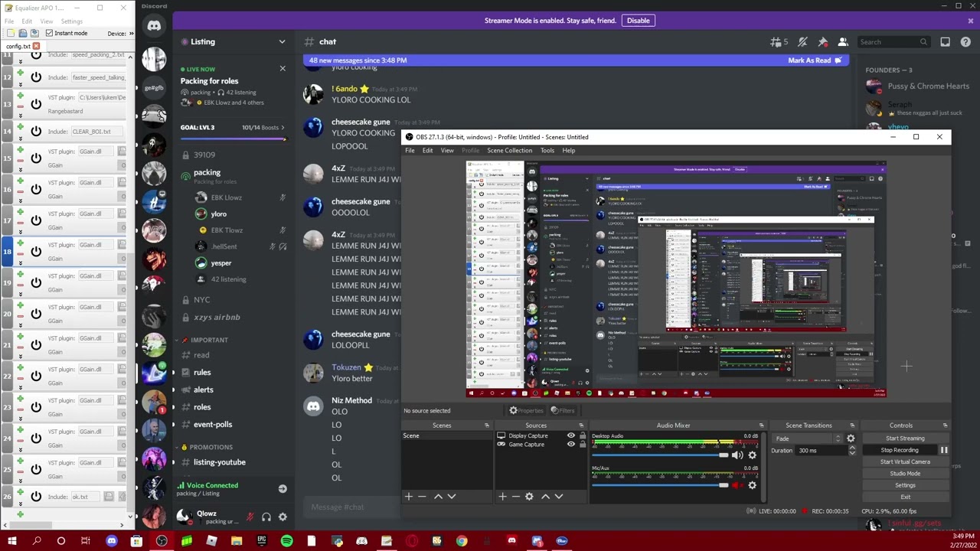Add a scene with OBS Scenes plus
The width and height of the screenshot is (980, 551).
click(408, 497)
